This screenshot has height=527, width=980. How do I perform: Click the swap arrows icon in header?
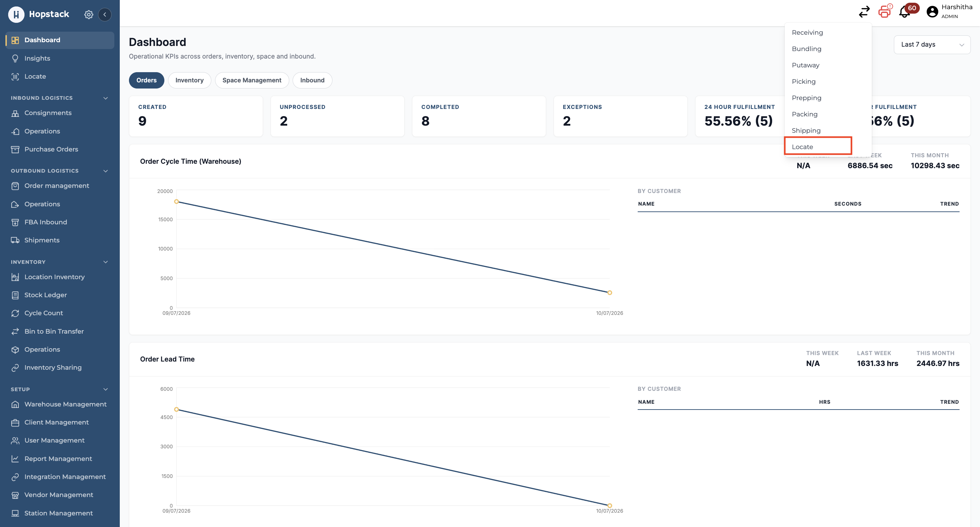864,12
